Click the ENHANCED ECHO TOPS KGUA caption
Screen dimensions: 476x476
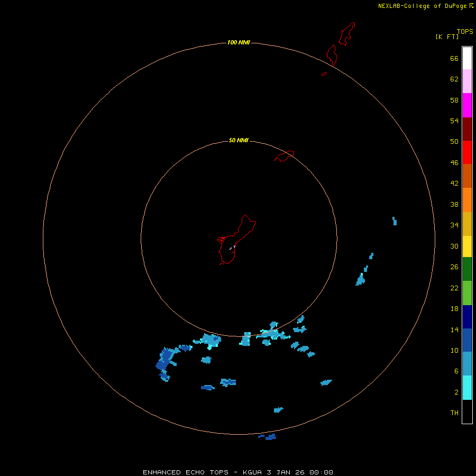coord(238,472)
